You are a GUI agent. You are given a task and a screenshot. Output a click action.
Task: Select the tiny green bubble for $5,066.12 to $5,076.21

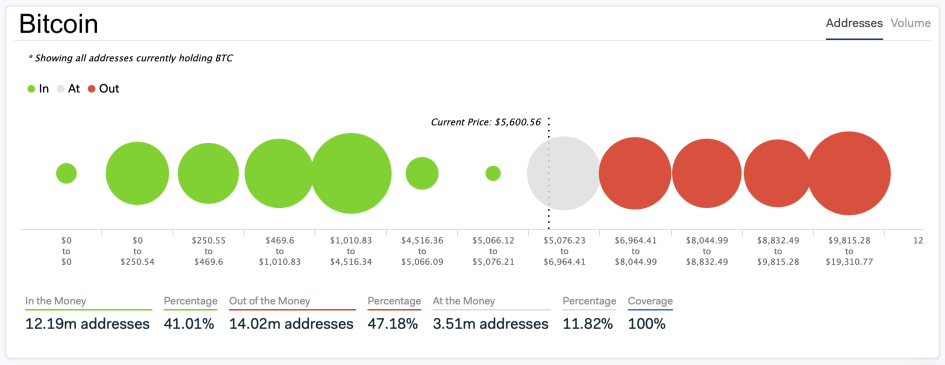point(493,173)
